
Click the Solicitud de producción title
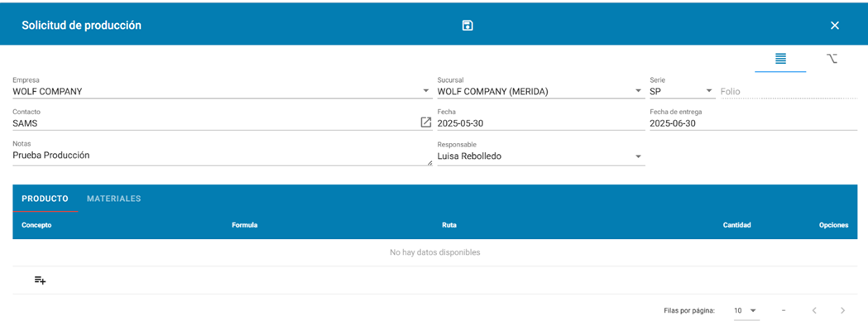coord(81,26)
